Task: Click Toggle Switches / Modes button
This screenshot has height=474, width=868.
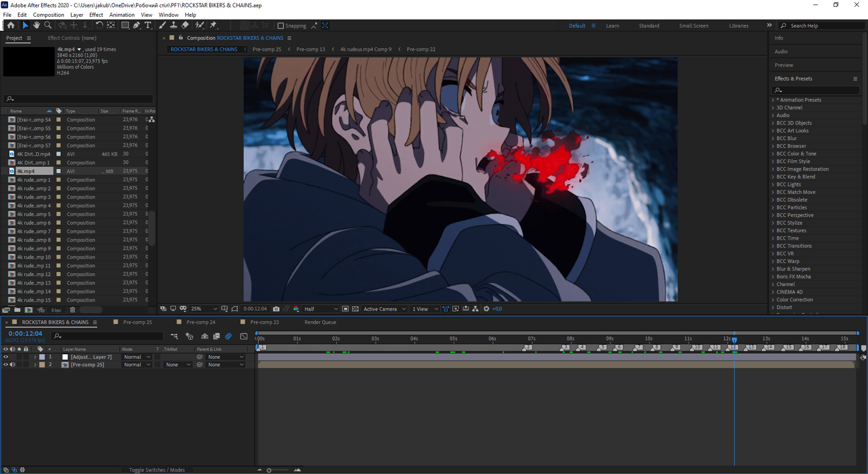Action: click(x=157, y=470)
